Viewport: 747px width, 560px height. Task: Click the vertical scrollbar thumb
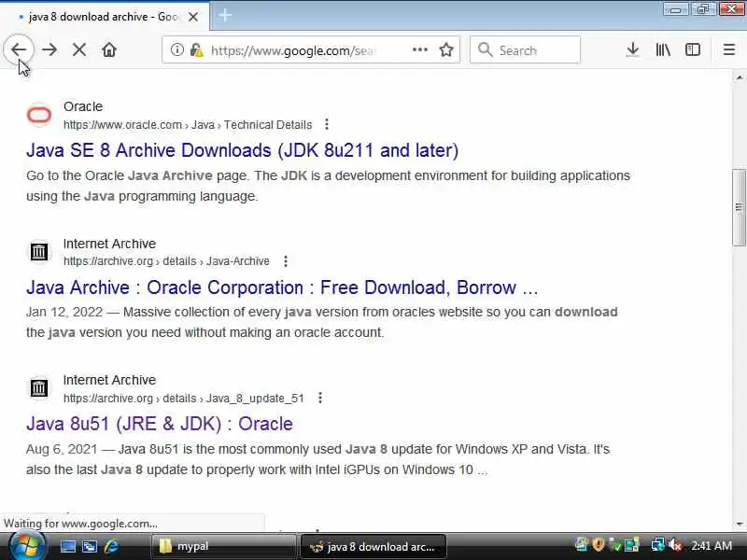(x=739, y=207)
